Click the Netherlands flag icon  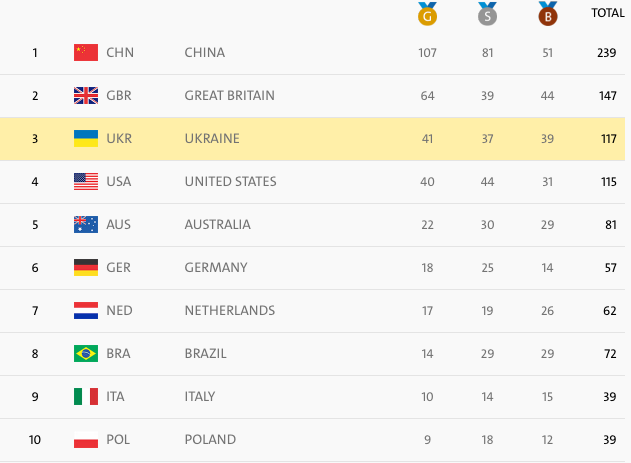point(86,311)
